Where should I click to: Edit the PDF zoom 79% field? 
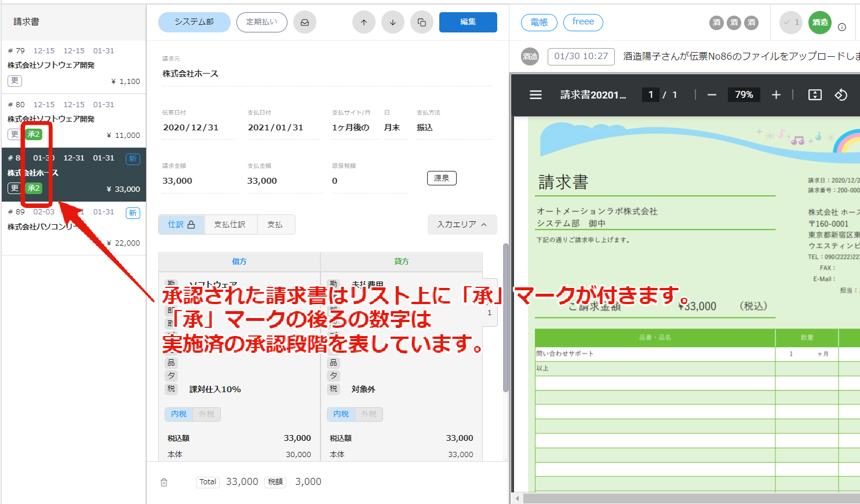pyautogui.click(x=744, y=94)
